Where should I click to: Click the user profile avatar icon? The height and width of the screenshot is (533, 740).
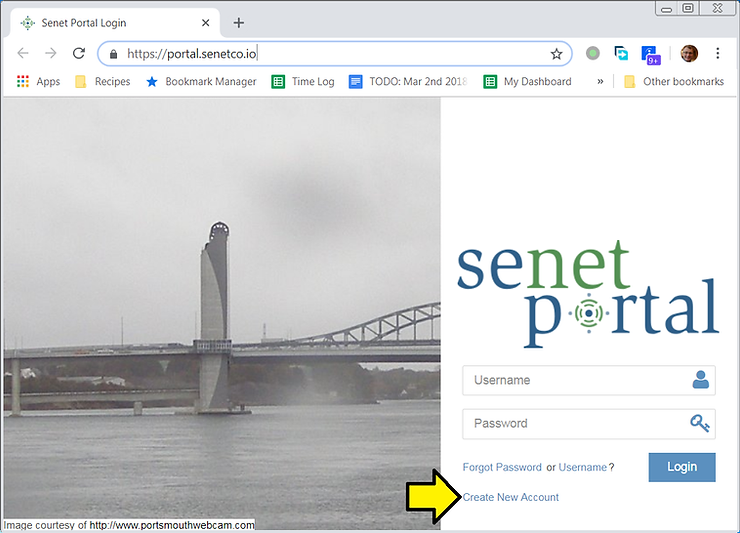coord(689,54)
